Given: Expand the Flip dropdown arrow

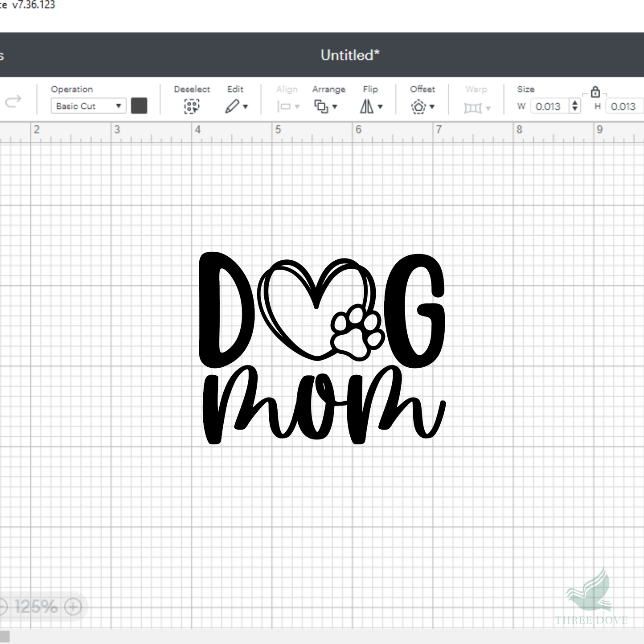Looking at the screenshot, I should pyautogui.click(x=380, y=107).
